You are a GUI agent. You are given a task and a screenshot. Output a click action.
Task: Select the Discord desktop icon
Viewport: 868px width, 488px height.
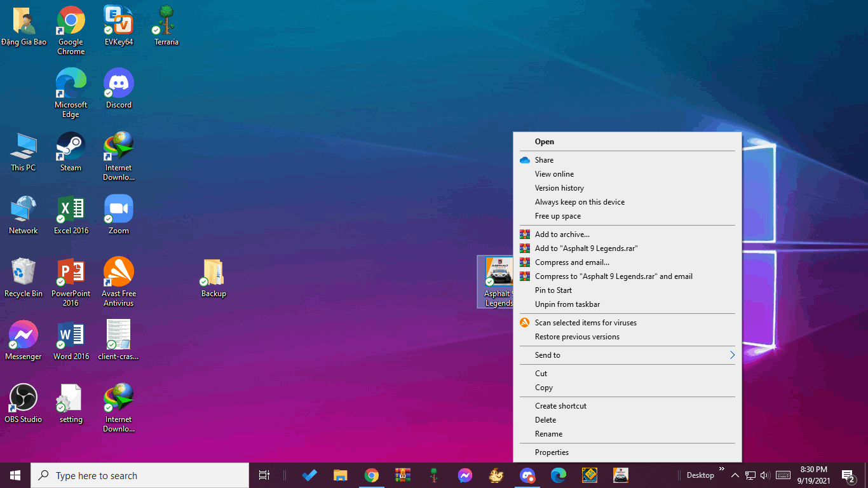coord(119,89)
